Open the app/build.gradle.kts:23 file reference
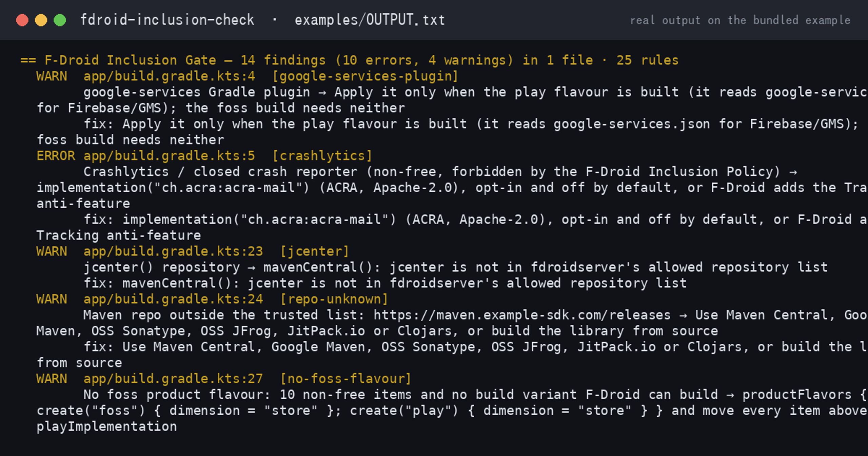The height and width of the screenshot is (456, 868). [x=173, y=251]
